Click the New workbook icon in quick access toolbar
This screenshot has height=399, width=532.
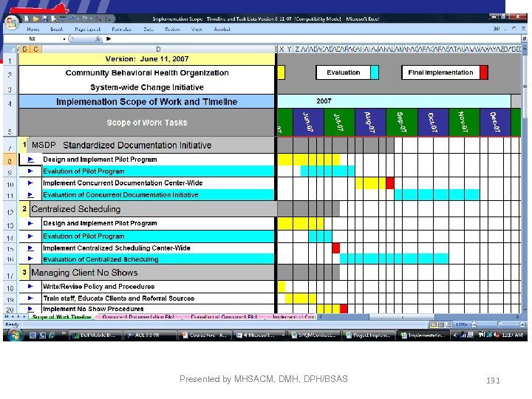click(27, 18)
